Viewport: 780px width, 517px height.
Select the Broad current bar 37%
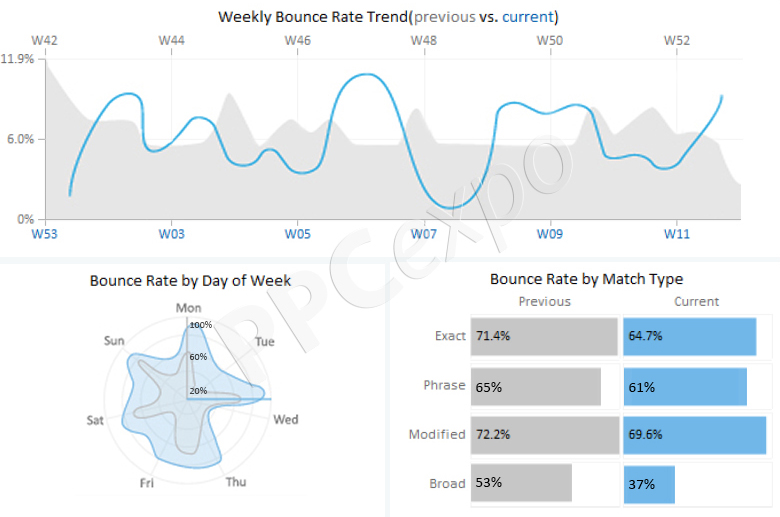click(x=649, y=484)
